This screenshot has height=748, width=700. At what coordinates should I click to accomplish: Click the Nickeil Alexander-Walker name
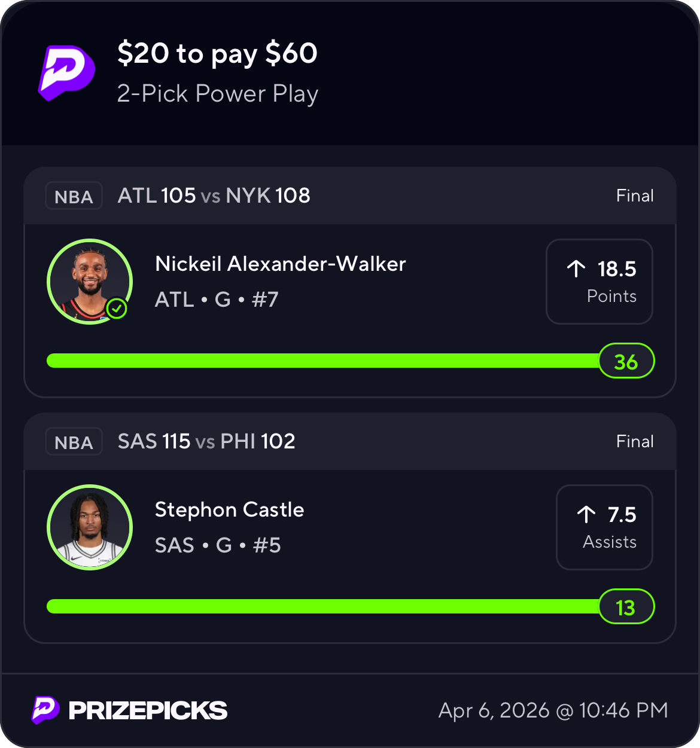pos(280,264)
